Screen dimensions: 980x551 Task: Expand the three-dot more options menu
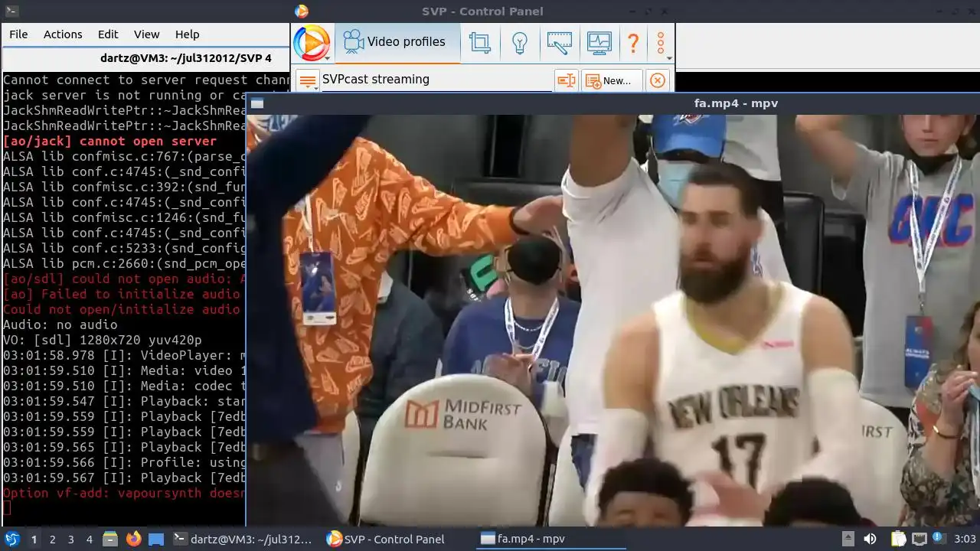click(661, 42)
